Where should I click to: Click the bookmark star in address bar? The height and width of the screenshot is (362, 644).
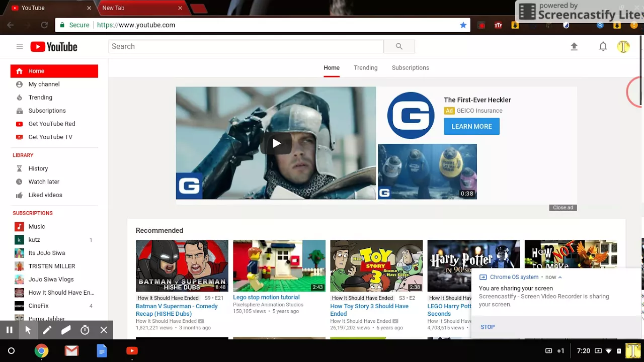pos(463,25)
